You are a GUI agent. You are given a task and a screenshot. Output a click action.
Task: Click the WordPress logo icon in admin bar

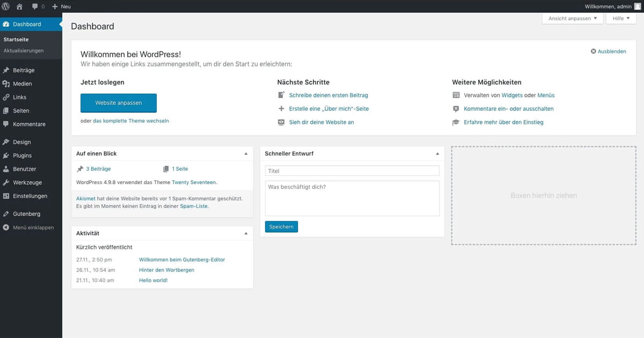6,6
